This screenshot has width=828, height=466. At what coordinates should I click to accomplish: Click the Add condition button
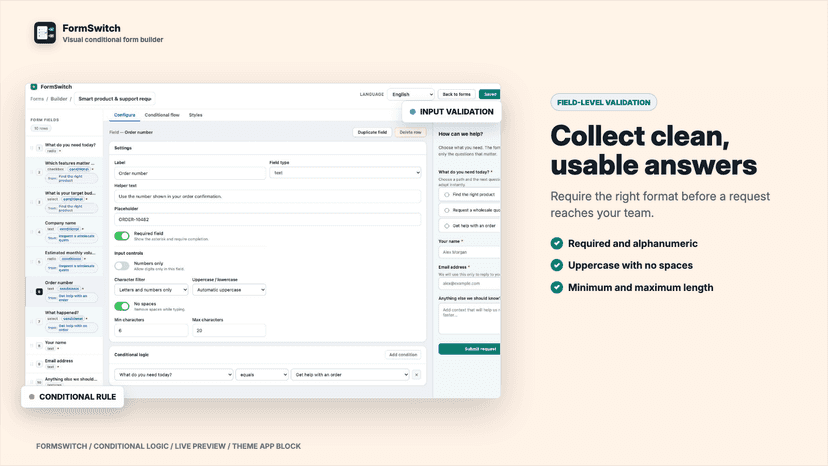click(x=403, y=355)
